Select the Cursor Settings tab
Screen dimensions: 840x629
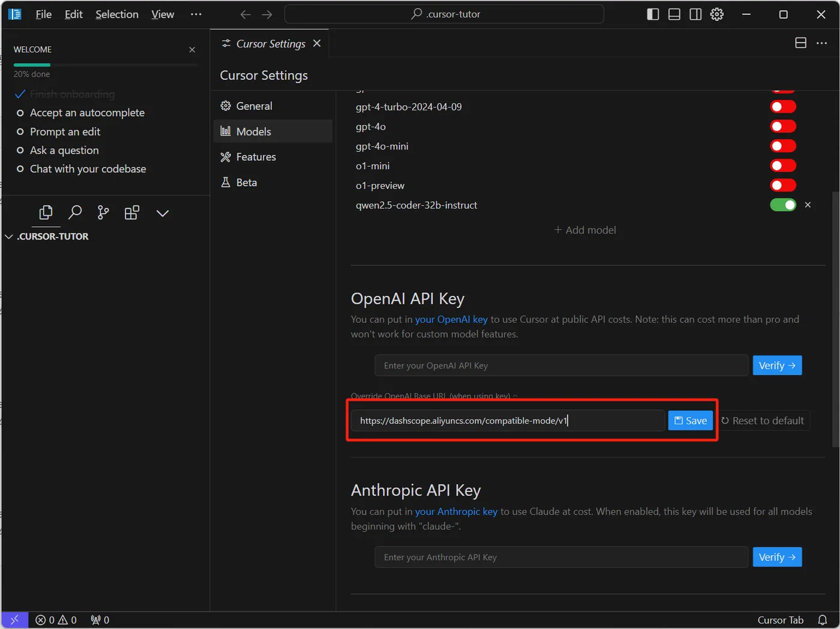click(x=270, y=43)
